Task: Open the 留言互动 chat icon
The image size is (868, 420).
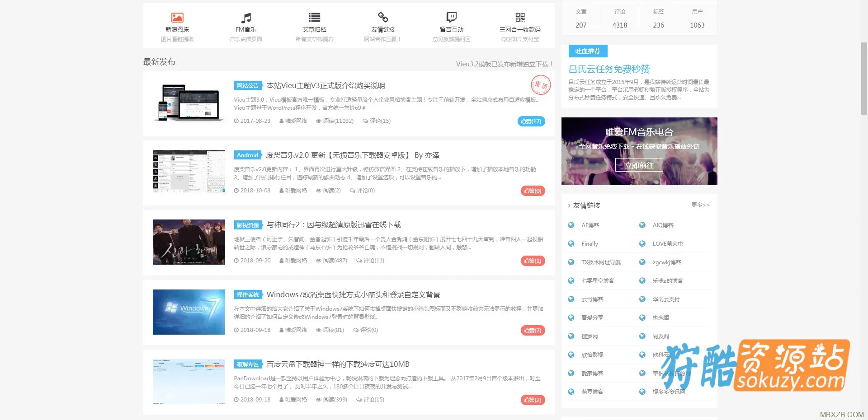Action: click(x=452, y=18)
